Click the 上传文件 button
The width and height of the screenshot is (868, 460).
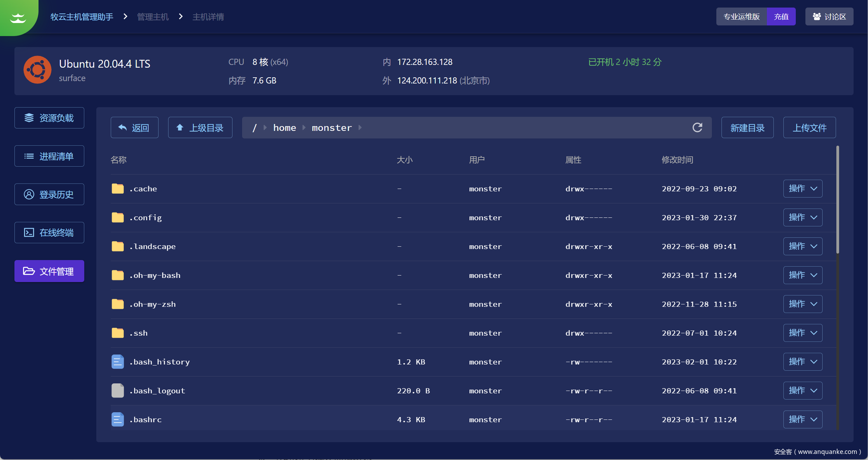[x=809, y=128]
